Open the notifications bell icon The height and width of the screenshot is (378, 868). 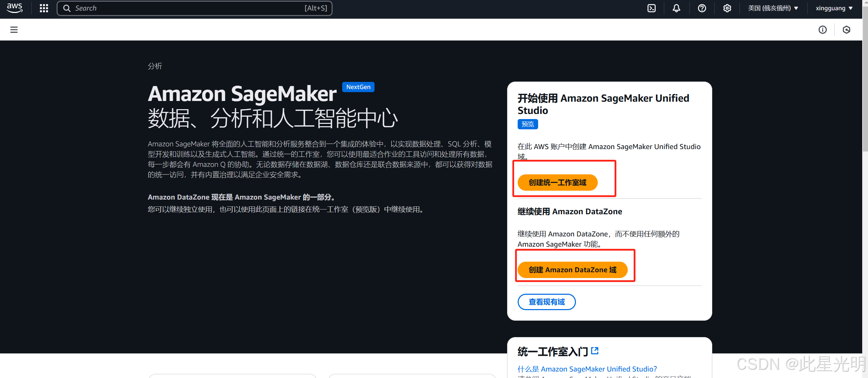(x=676, y=8)
